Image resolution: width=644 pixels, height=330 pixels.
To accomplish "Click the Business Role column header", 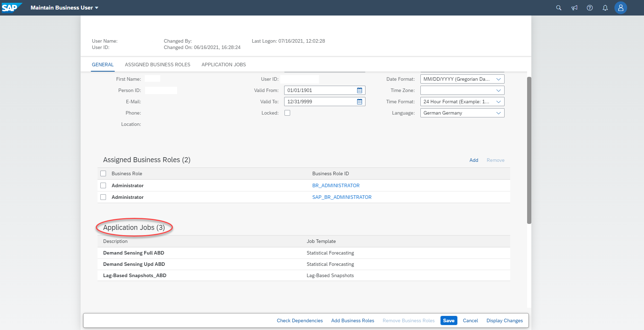I will [x=127, y=173].
